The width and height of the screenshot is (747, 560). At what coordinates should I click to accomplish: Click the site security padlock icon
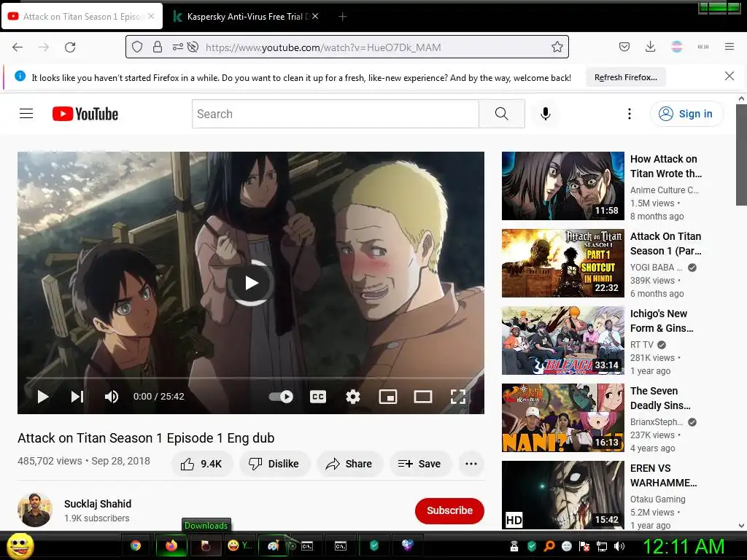point(158,47)
